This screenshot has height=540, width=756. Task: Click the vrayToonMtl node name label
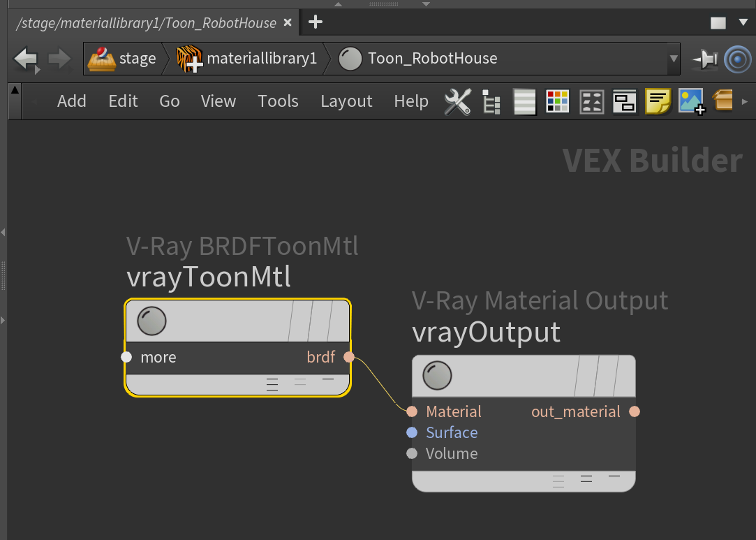209,277
